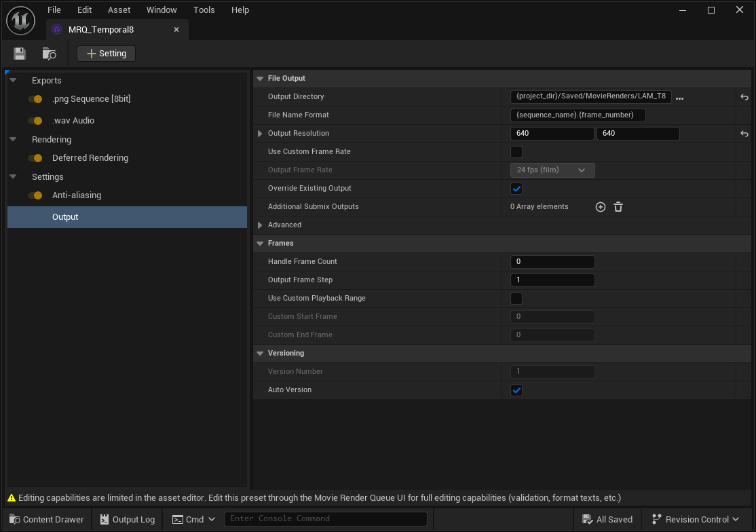
Task: Collapse the Settings category
Action: [14, 177]
